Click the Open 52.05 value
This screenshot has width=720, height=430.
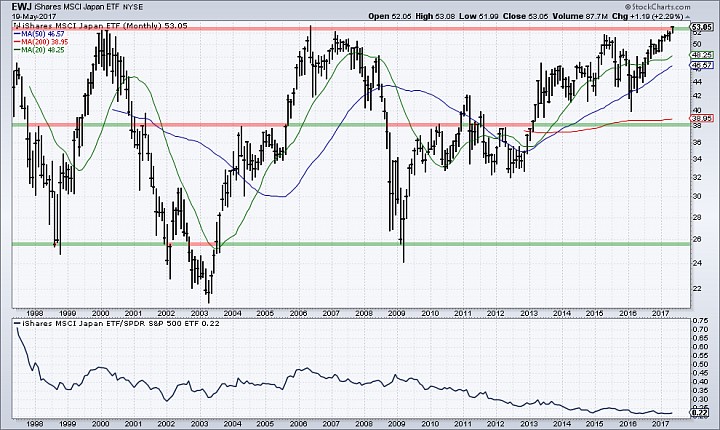(x=390, y=16)
